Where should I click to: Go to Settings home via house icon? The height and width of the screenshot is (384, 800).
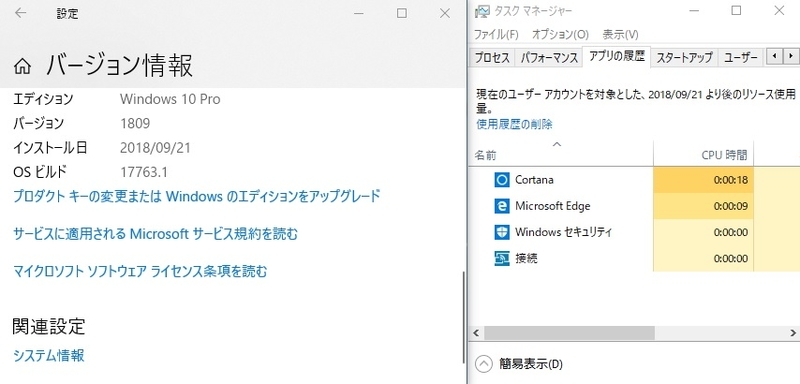22,66
